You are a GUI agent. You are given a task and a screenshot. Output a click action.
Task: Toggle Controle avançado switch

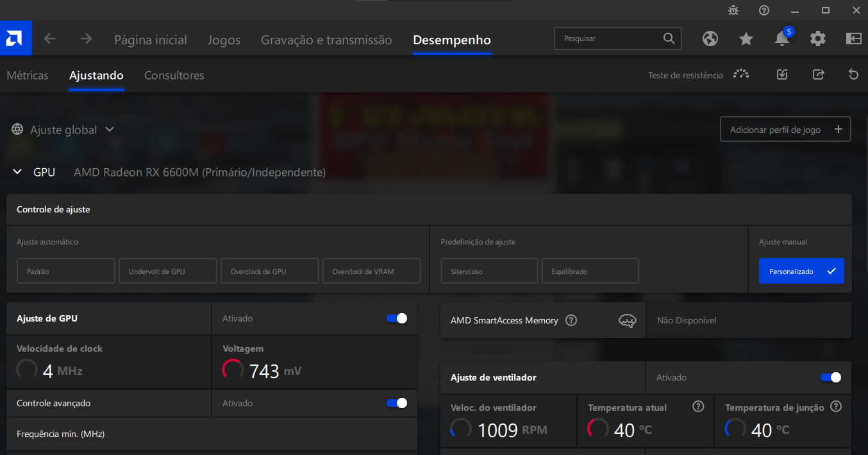point(397,403)
